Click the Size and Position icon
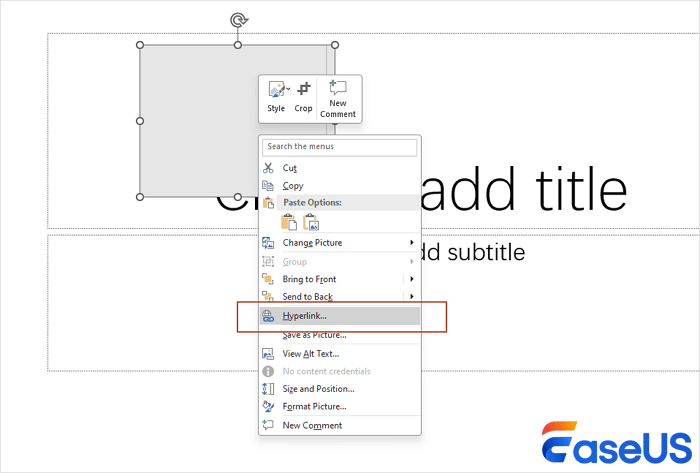 coord(268,389)
